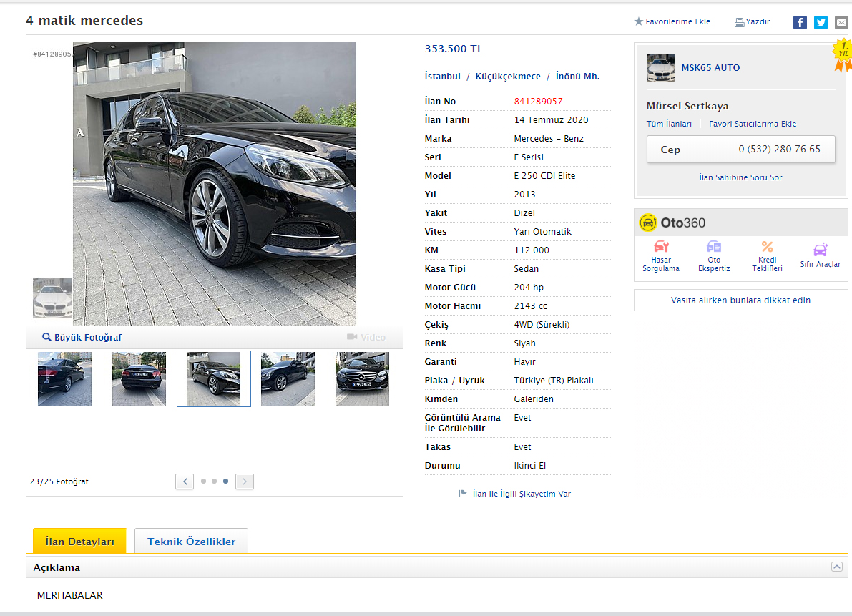Screen dimensions: 852x616
Task: Select highlighted front-quarter thumbnail
Action: point(214,378)
